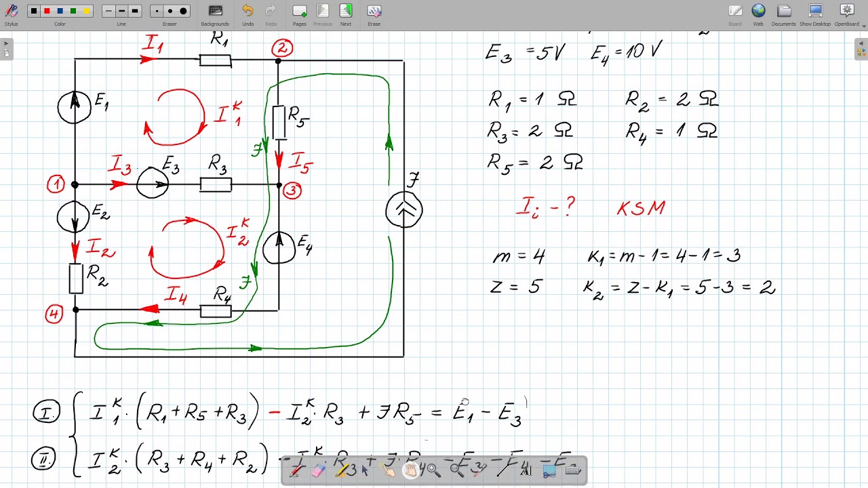Open the Stylus toolbar toggle
868x488 pixels.
pyautogui.click(x=11, y=14)
